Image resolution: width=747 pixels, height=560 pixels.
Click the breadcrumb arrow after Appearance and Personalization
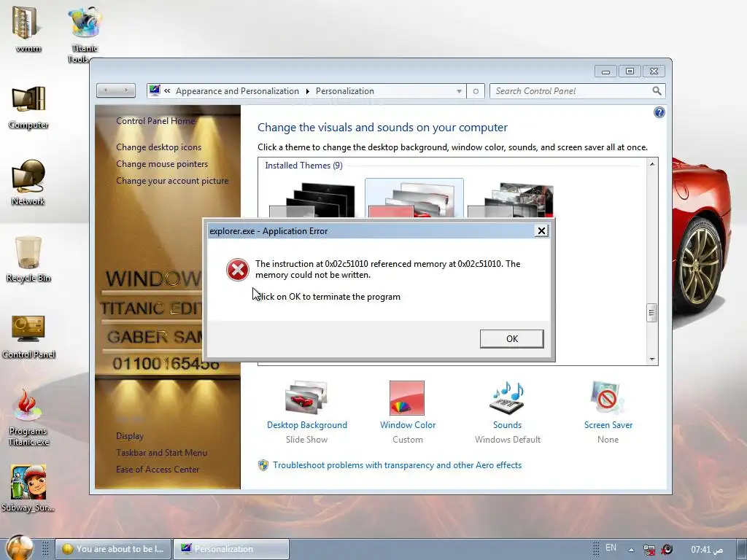[307, 91]
